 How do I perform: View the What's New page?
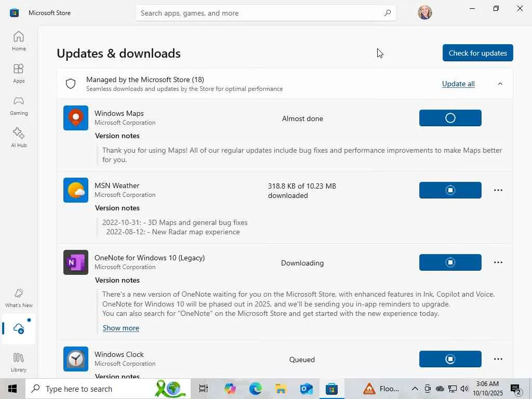click(x=19, y=298)
